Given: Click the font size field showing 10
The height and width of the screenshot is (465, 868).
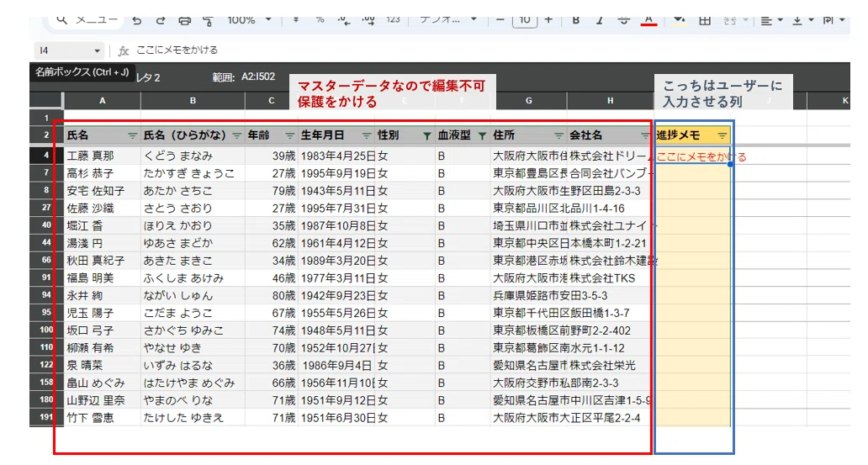Looking at the screenshot, I should [x=525, y=20].
